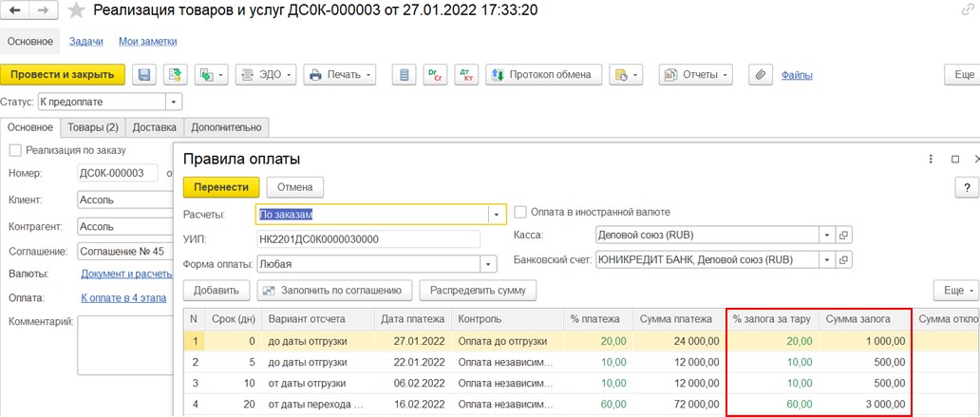980x417 pixels.
Task: Click the Заполнить по соглашению button
Action: (334, 290)
